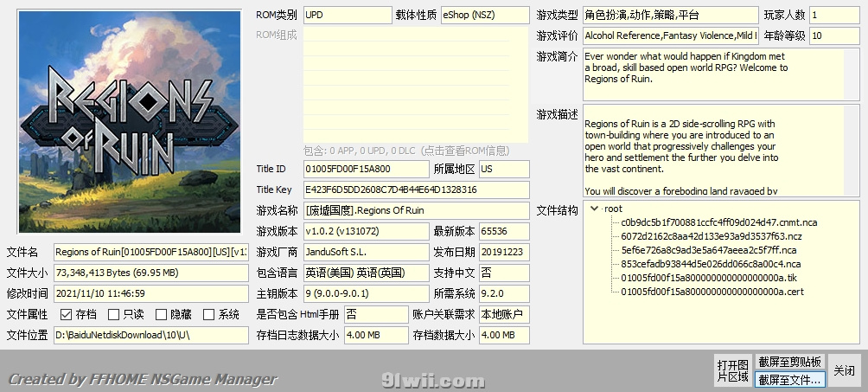This screenshot has height=392, width=868.
Task: Select the 853cefadb93844d5…nca file row
Action: 711,264
